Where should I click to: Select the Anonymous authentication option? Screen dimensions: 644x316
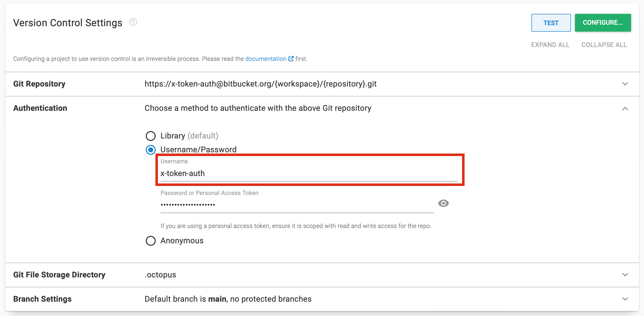tap(150, 241)
